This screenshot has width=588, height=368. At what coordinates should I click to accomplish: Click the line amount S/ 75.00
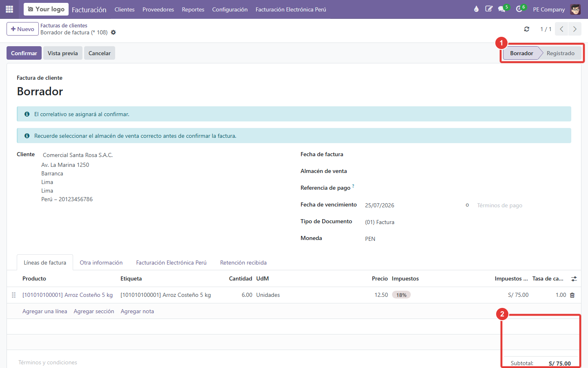[x=518, y=295]
